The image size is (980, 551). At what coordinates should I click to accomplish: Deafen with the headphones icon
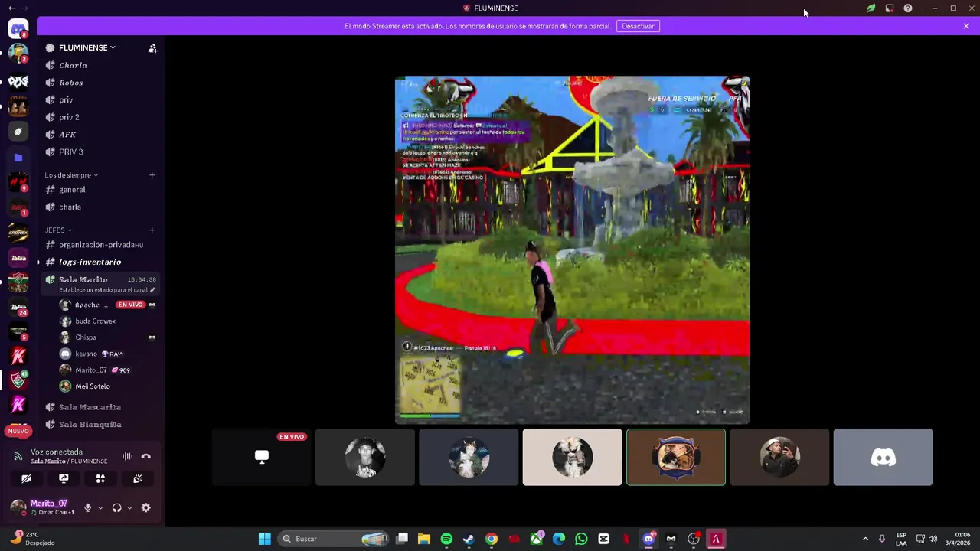pos(116,507)
